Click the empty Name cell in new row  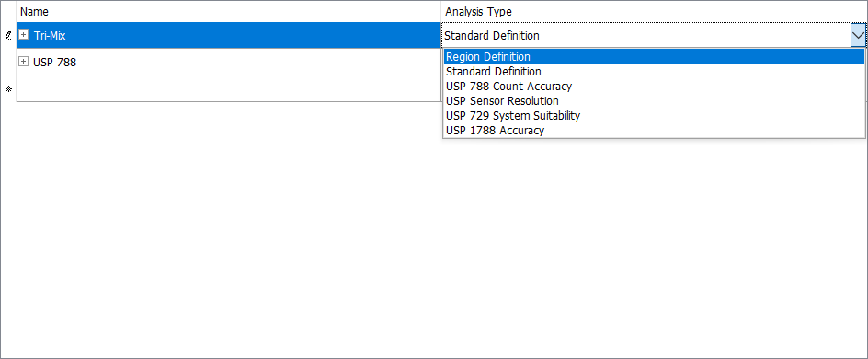tap(229, 88)
